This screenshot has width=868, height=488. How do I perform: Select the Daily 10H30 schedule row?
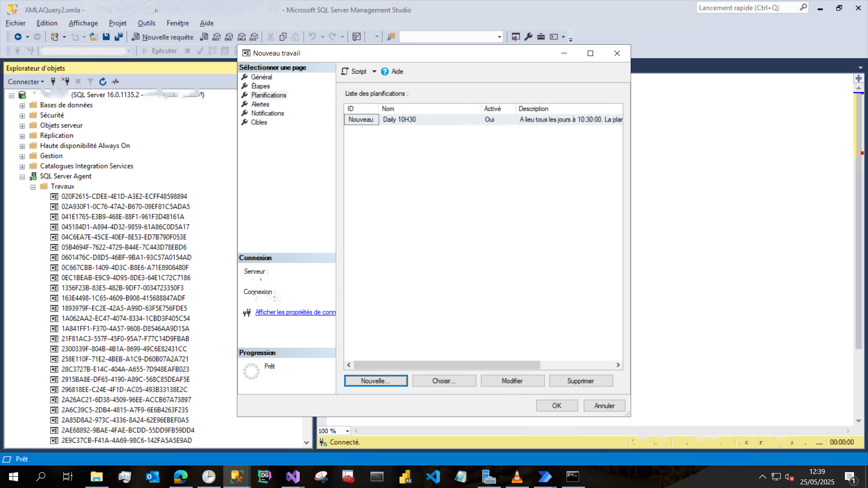coord(483,120)
